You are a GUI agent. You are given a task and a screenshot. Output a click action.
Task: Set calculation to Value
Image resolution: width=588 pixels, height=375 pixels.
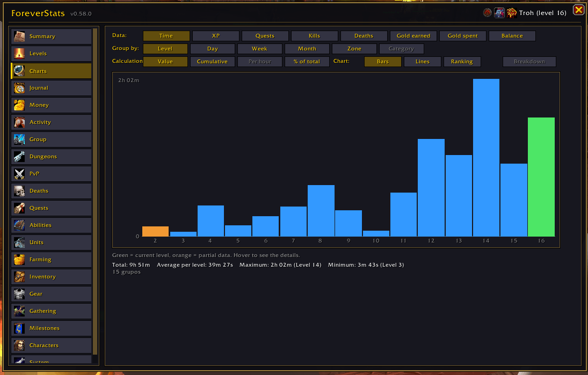[165, 62]
